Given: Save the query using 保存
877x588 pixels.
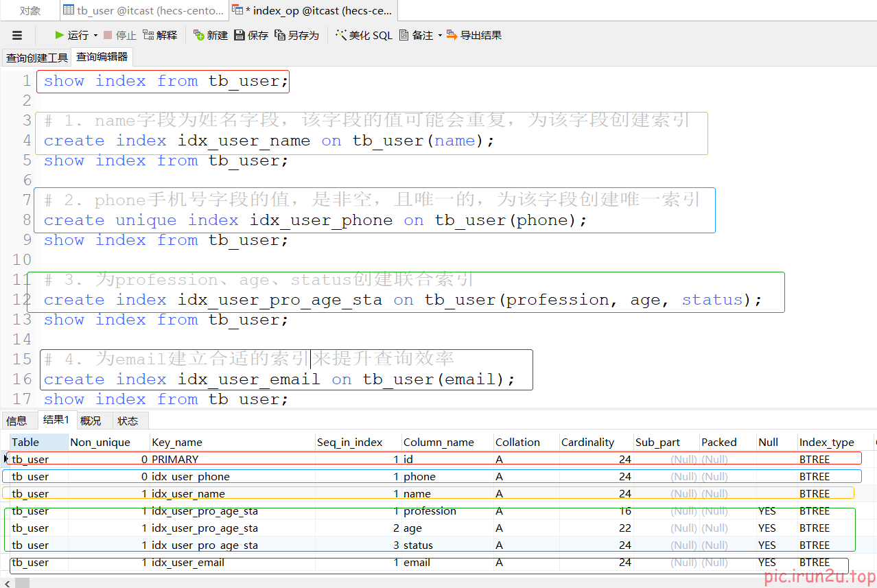Looking at the screenshot, I should pos(250,35).
